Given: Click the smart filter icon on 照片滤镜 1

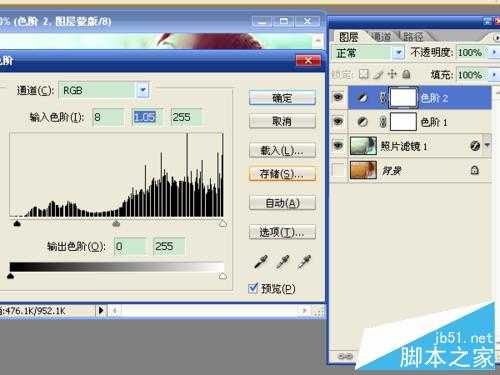Looking at the screenshot, I should click(475, 146).
